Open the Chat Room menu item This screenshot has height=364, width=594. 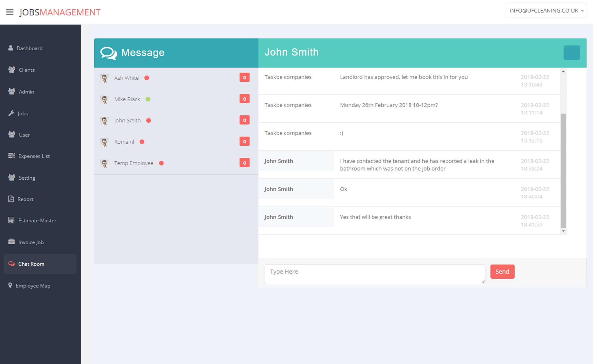[31, 264]
